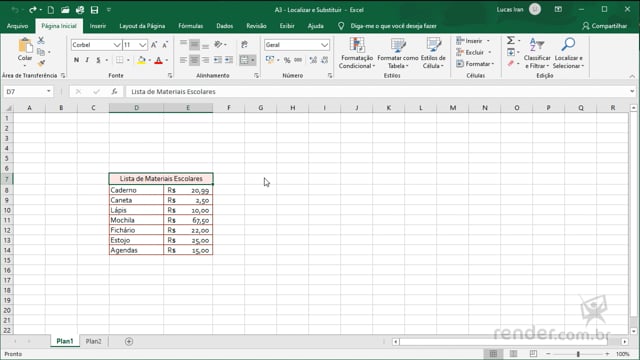Viewport: 640px width, 360px height.
Task: Open Formatação Condicional
Action: pyautogui.click(x=356, y=53)
